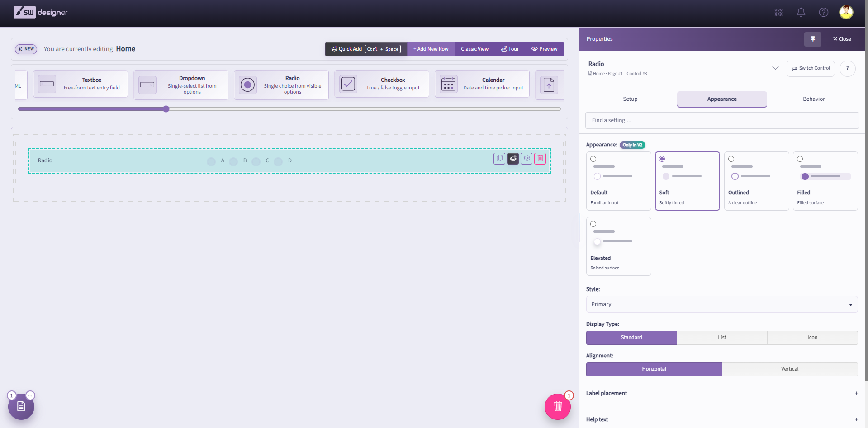Open the apps grid icon in header

pos(778,13)
